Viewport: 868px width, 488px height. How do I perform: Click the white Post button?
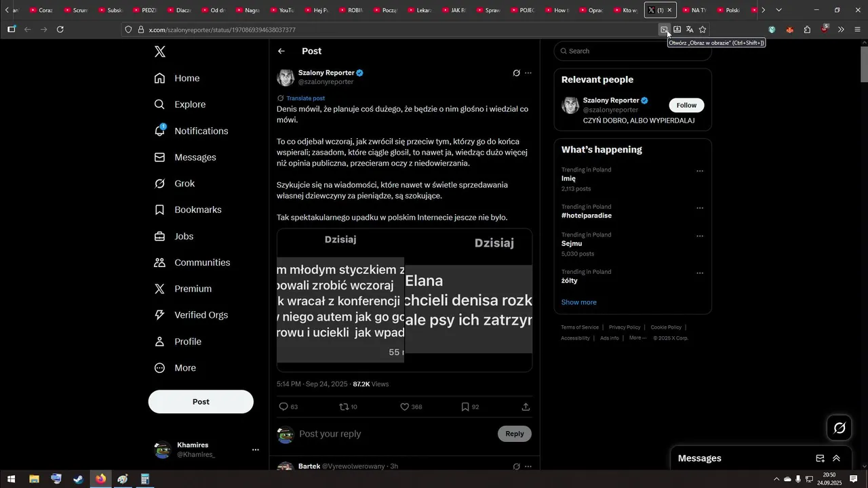coord(201,402)
